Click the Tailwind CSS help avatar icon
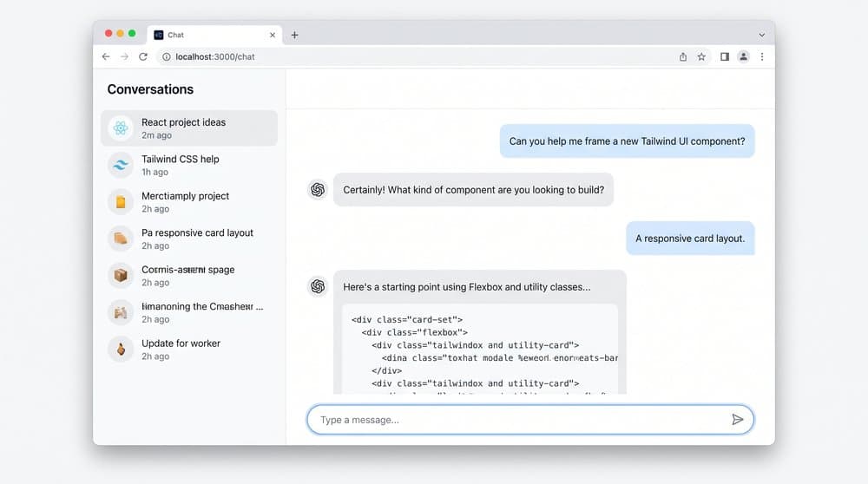 [x=121, y=165]
